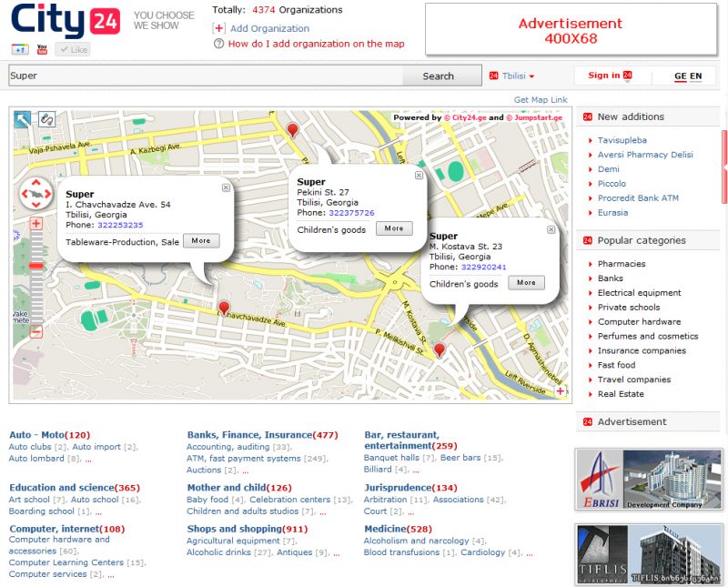The image size is (728, 587).
Task: Switch language to GE
Action: tap(680, 76)
